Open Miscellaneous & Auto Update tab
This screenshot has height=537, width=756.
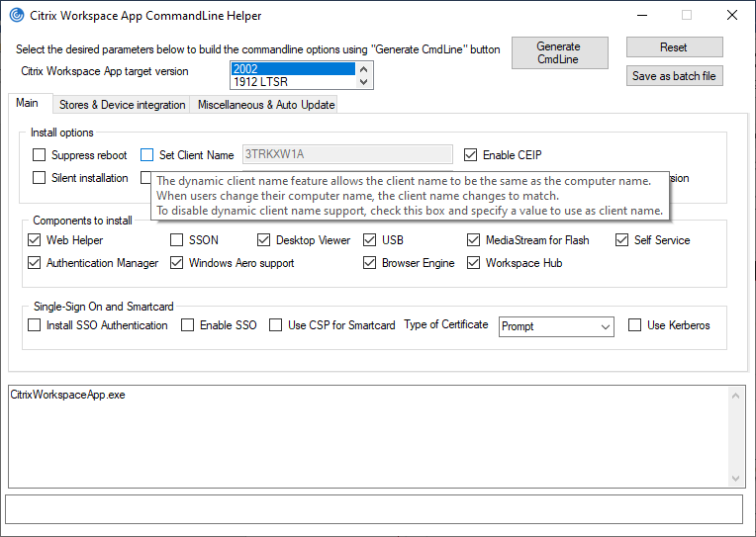click(x=266, y=105)
